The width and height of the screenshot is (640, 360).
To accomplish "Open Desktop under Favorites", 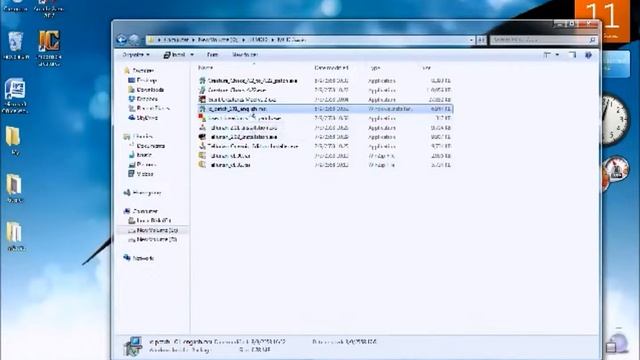I will coord(143,80).
